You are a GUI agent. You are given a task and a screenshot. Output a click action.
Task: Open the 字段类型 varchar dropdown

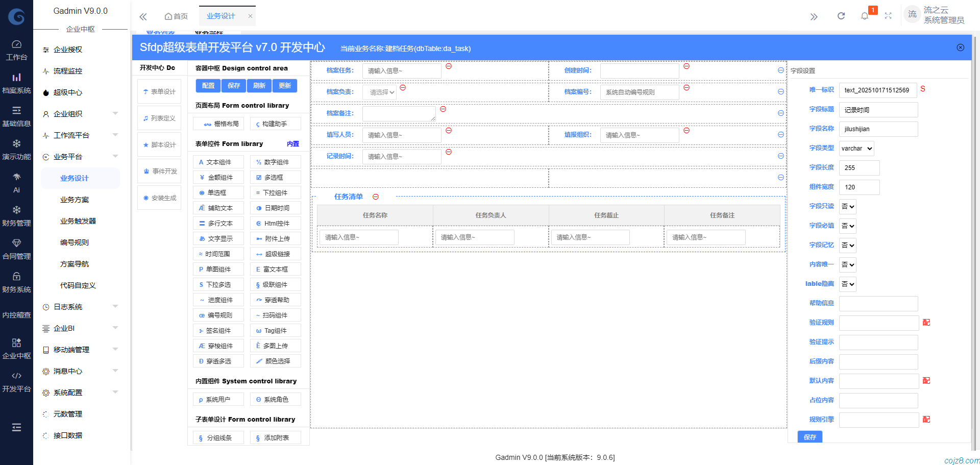click(x=856, y=148)
